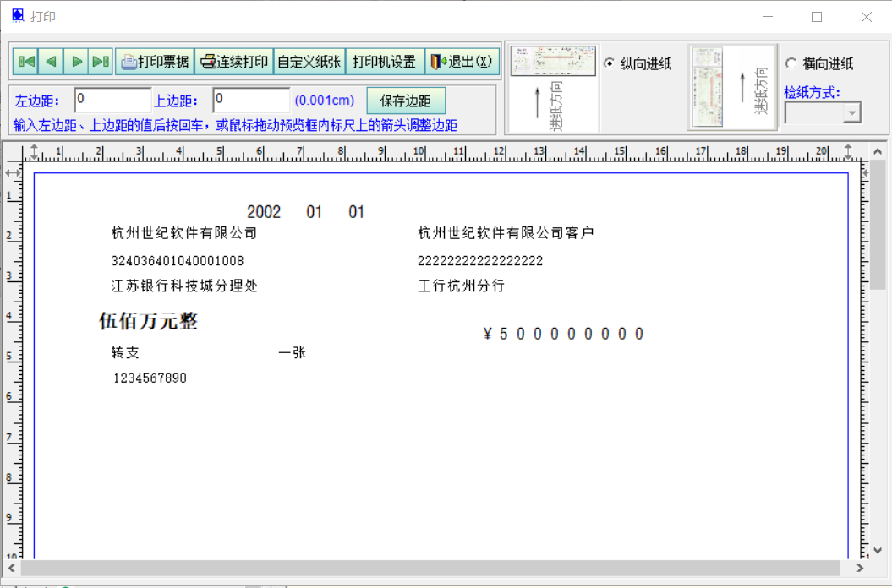Click the 打印票据 print button

click(156, 62)
